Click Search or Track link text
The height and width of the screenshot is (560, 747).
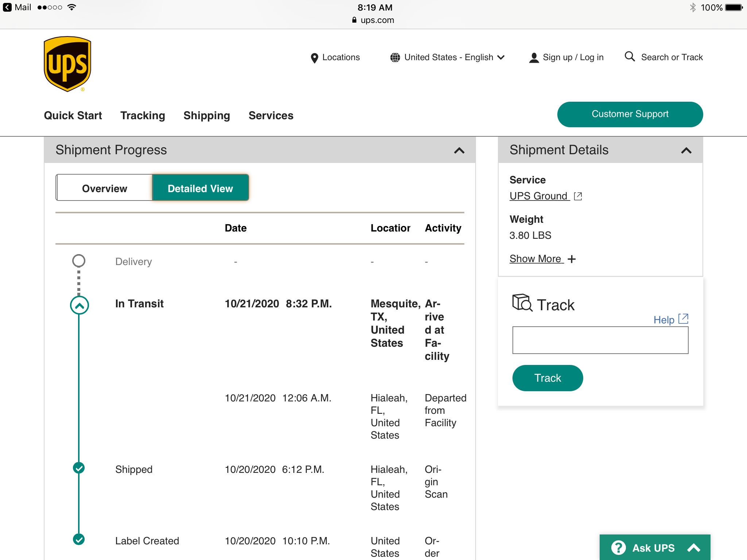[x=672, y=57]
